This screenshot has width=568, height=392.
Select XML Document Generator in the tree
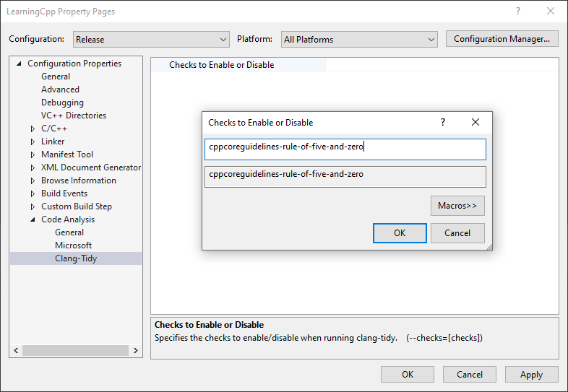91,167
